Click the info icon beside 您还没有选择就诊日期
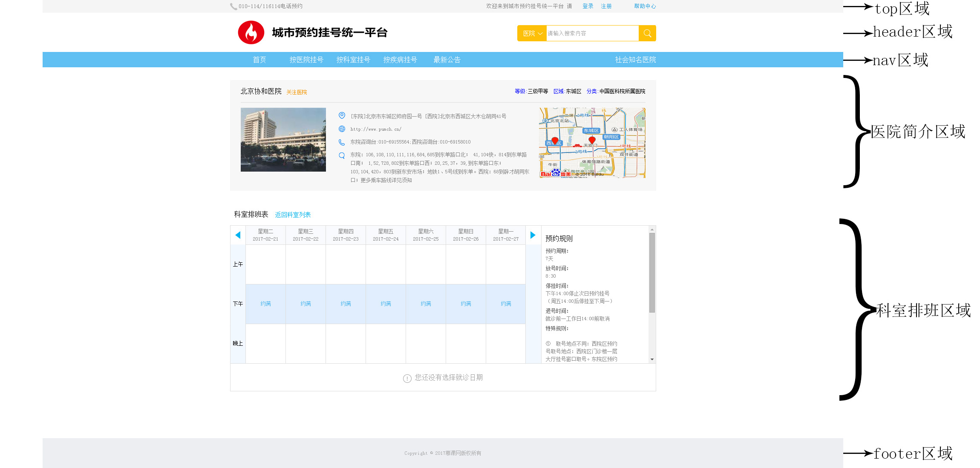The image size is (980, 468). pos(407,378)
